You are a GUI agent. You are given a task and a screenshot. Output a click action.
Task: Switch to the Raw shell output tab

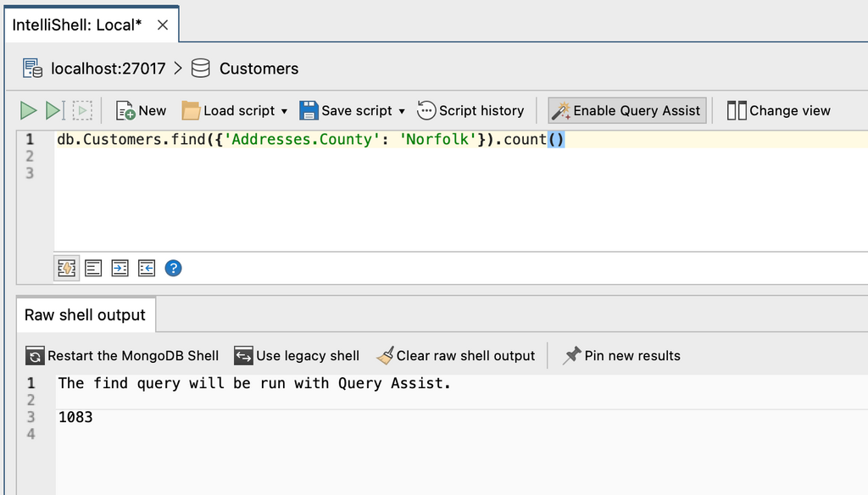tap(85, 314)
